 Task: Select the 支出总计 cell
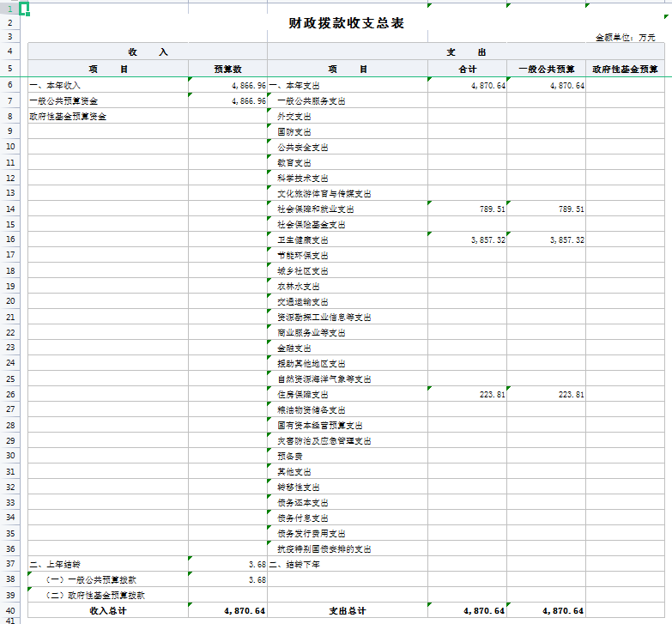click(347, 610)
